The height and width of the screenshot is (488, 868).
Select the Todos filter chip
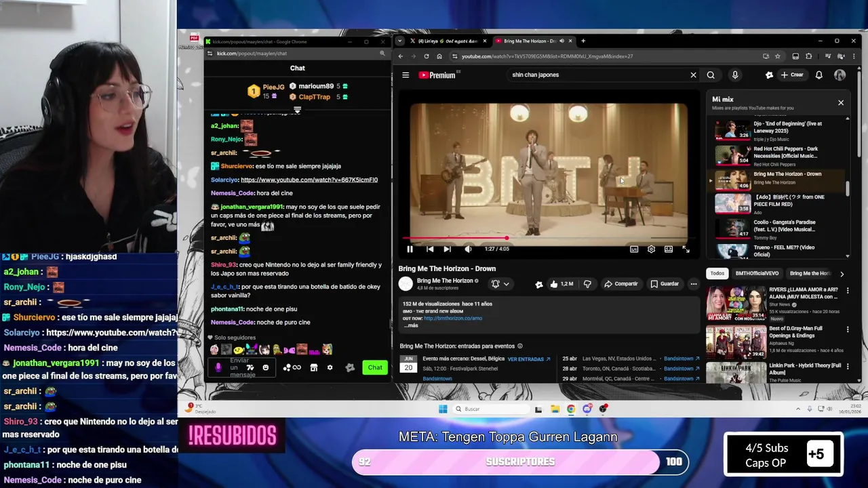click(x=717, y=273)
